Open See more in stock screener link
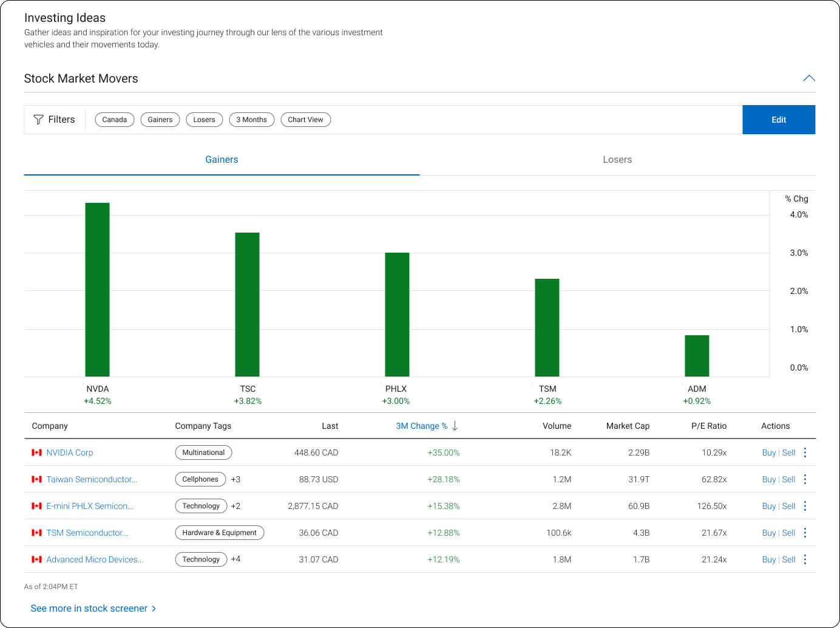The height and width of the screenshot is (628, 840). tap(93, 608)
